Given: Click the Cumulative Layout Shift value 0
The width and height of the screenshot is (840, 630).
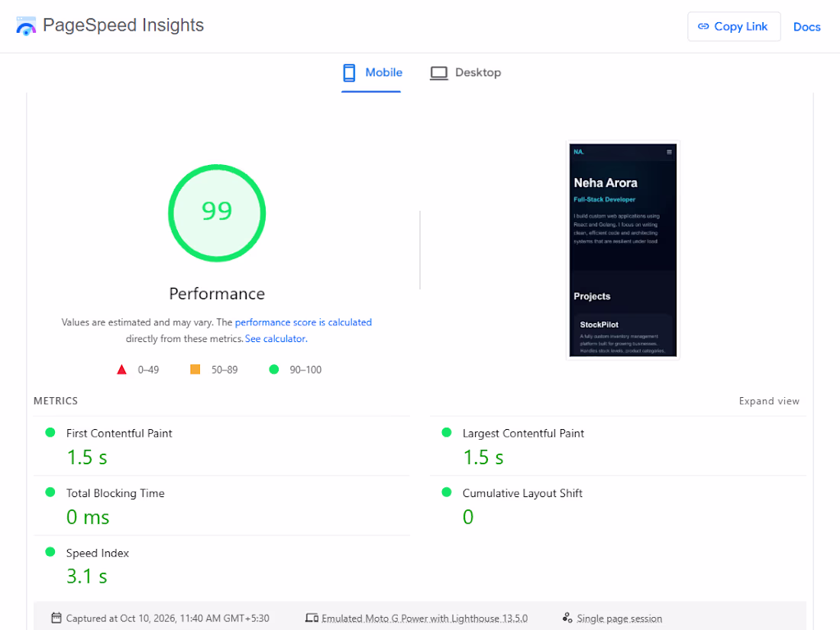Looking at the screenshot, I should (468, 517).
